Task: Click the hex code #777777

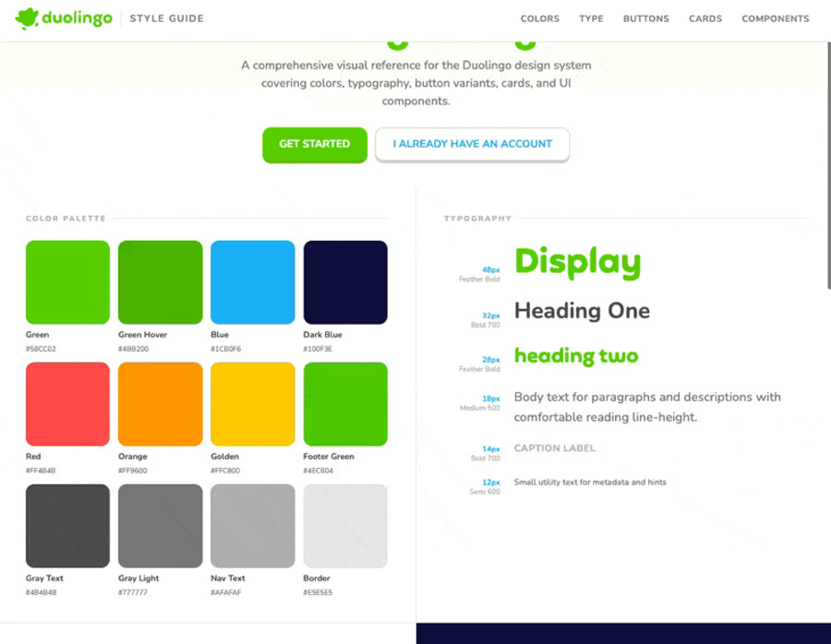Action: point(133,592)
